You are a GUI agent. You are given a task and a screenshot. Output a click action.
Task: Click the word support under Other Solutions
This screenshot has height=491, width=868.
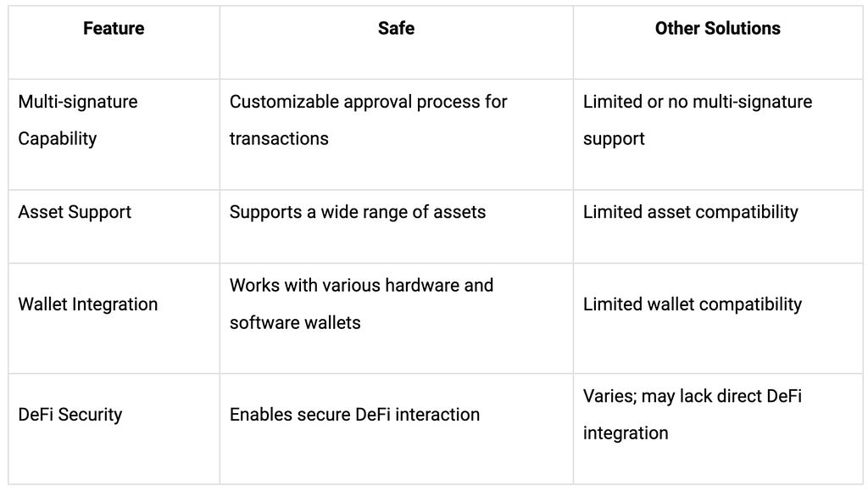coord(614,139)
